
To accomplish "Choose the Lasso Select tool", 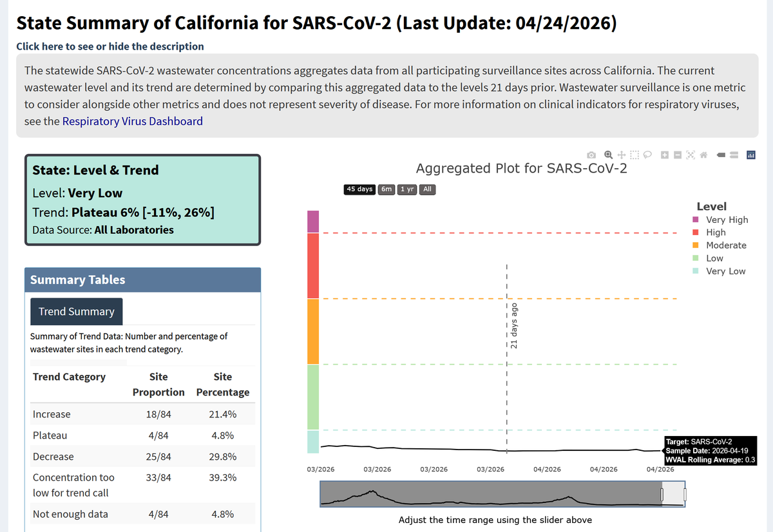I will tap(647, 155).
